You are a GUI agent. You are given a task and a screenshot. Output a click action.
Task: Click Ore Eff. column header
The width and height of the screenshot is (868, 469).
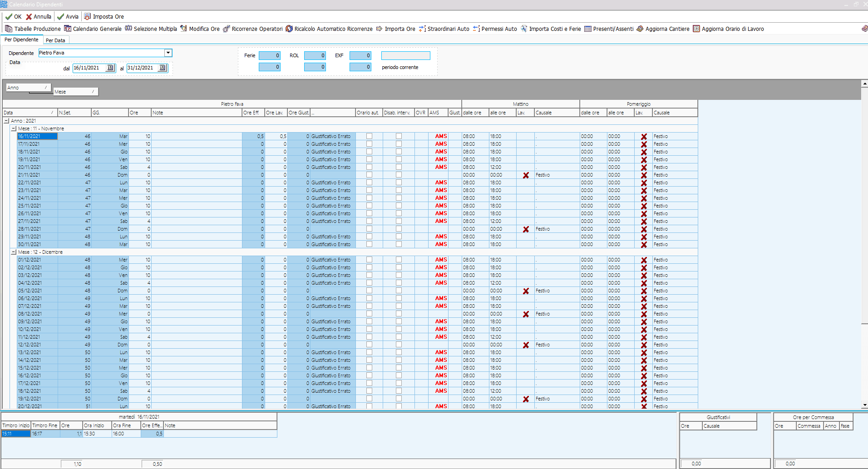pyautogui.click(x=253, y=113)
